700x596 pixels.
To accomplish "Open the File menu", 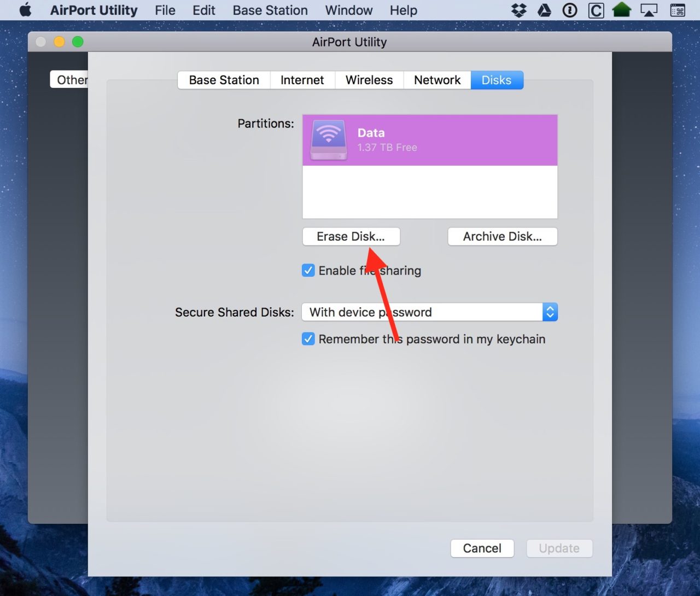I will pyautogui.click(x=165, y=10).
